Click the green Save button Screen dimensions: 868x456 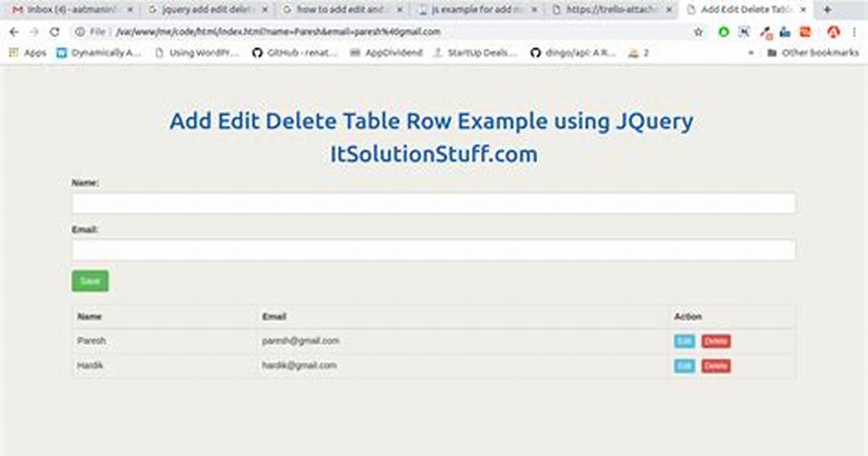[x=90, y=281]
